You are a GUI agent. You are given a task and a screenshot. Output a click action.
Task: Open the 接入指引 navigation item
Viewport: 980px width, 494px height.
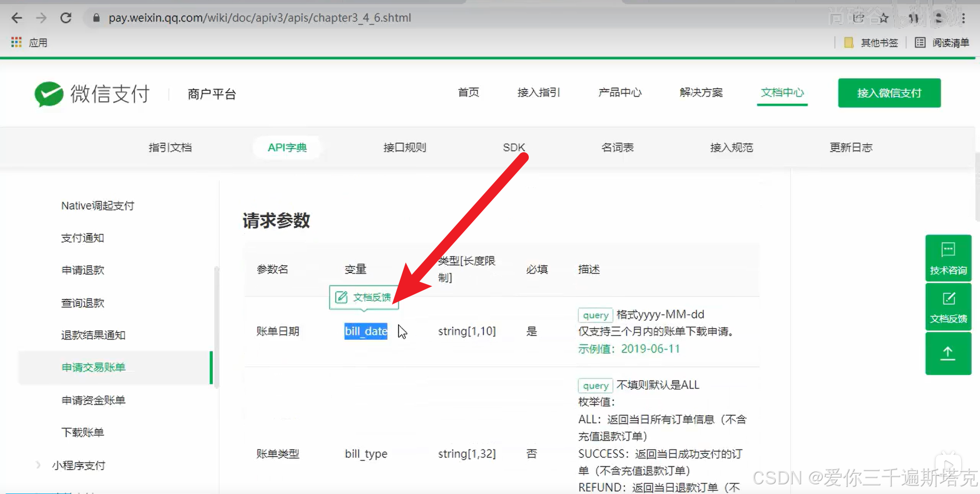click(x=538, y=92)
